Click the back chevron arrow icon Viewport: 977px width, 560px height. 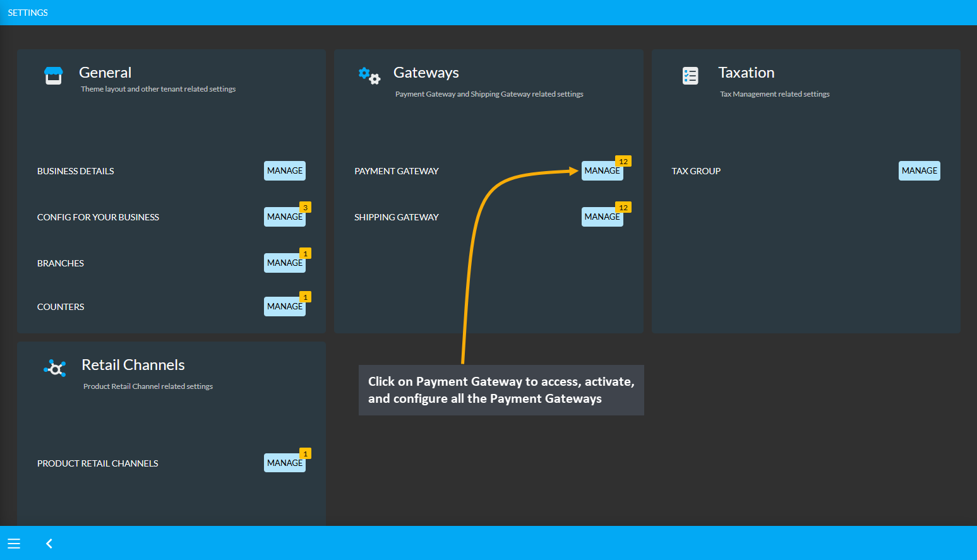[x=49, y=544]
